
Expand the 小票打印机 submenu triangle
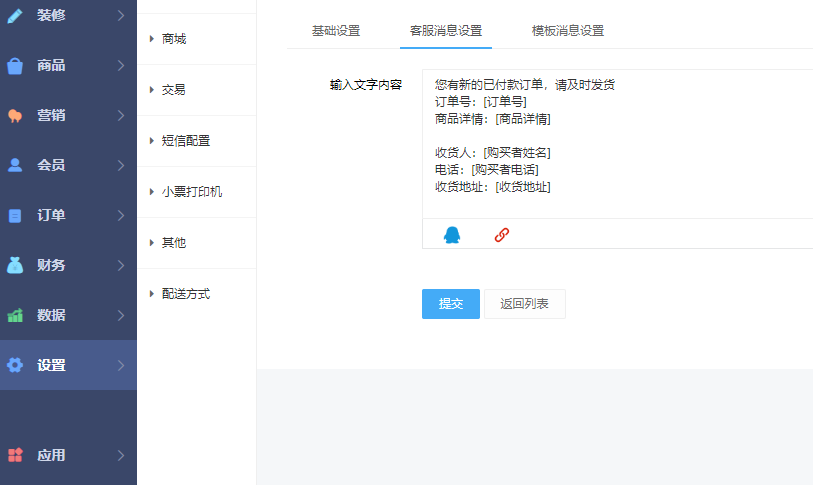click(x=151, y=191)
